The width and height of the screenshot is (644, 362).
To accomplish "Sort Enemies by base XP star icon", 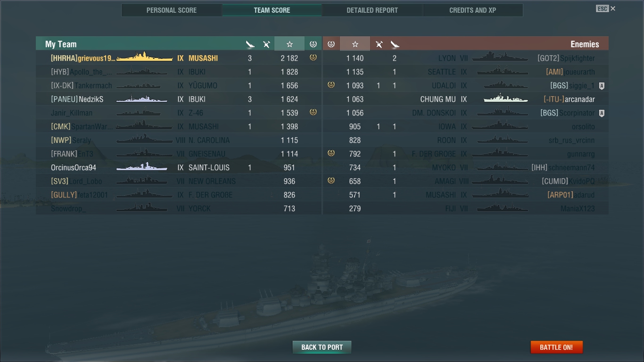I will point(355,44).
